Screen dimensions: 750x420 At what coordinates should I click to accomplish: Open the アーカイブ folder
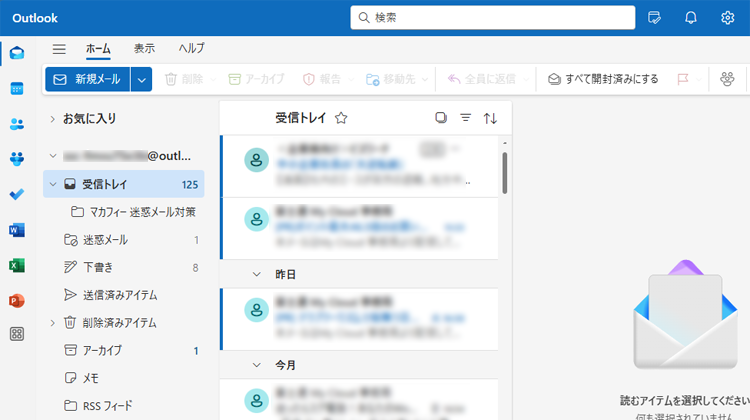coord(123,351)
